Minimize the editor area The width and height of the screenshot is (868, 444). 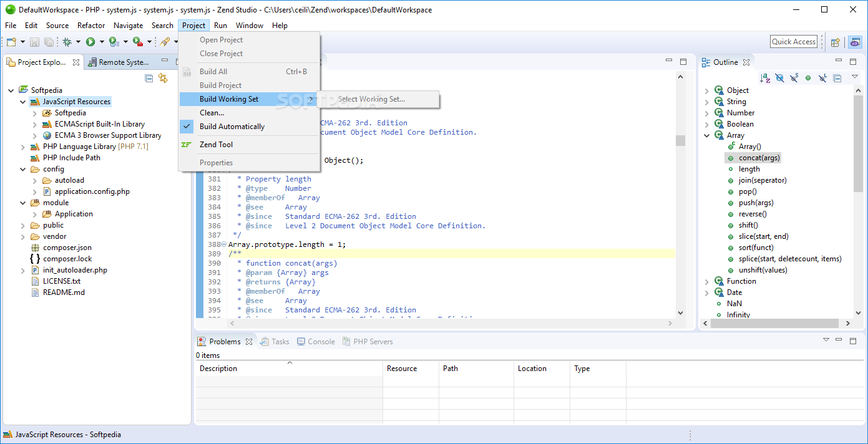pyautogui.click(x=670, y=62)
